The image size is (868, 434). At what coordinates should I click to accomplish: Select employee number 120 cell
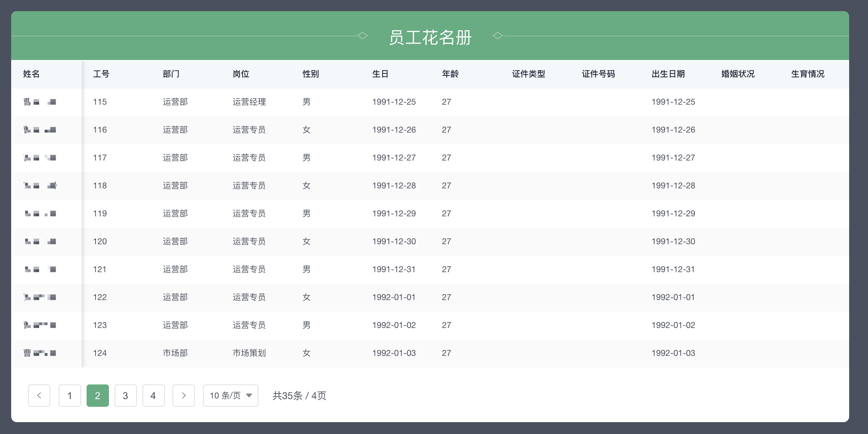100,241
